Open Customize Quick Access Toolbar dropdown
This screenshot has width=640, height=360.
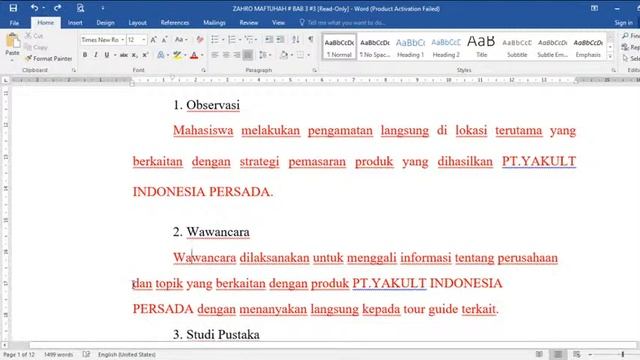103,8
